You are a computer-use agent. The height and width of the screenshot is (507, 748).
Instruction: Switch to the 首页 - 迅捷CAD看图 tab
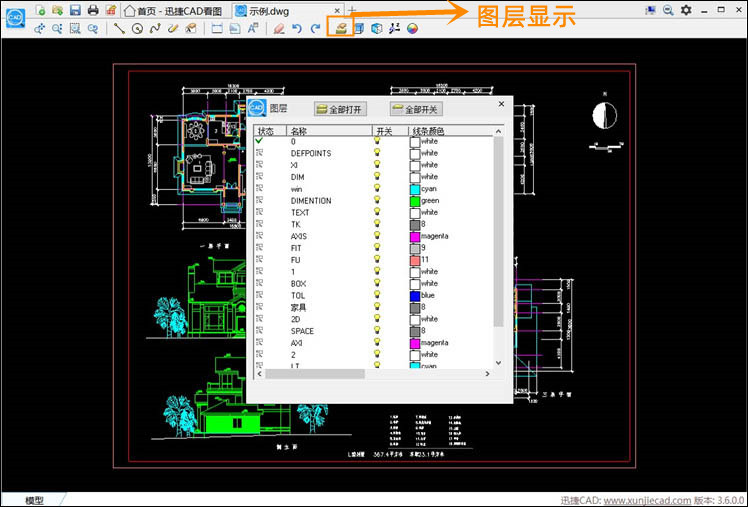175,10
